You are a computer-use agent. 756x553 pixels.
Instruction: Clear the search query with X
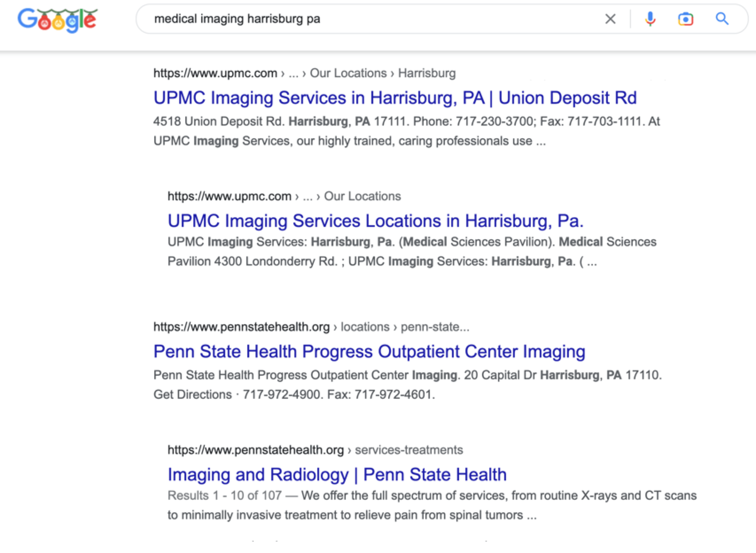610,19
